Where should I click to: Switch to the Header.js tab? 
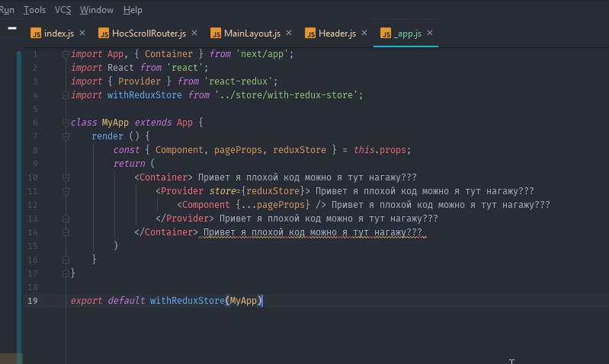pos(337,34)
